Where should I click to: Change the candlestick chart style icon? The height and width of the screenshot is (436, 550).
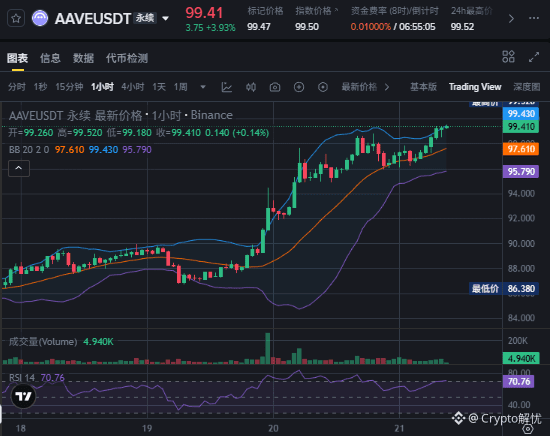pyautogui.click(x=251, y=87)
